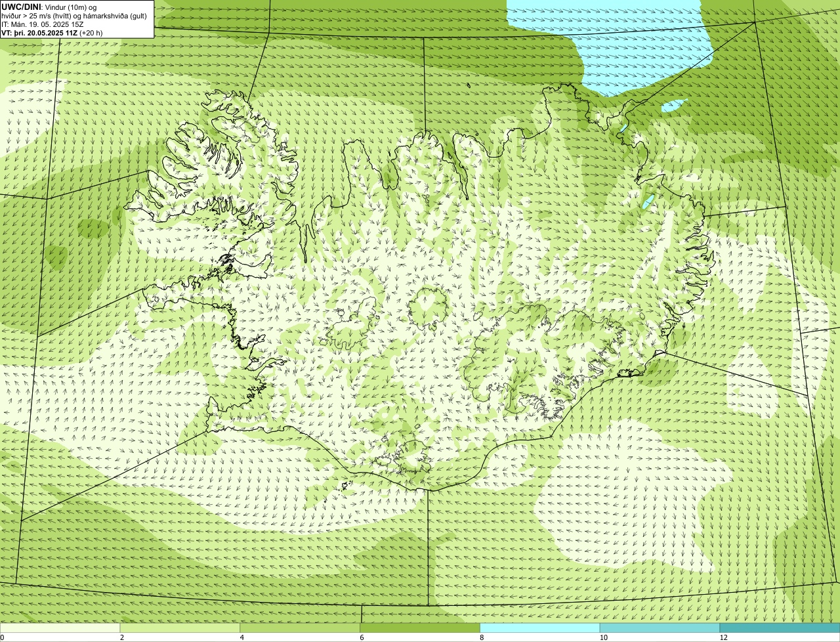Viewport: 840px width, 642px height.
Task: Click the 0–2 m/s palest legend swatch
Action: click(x=60, y=628)
